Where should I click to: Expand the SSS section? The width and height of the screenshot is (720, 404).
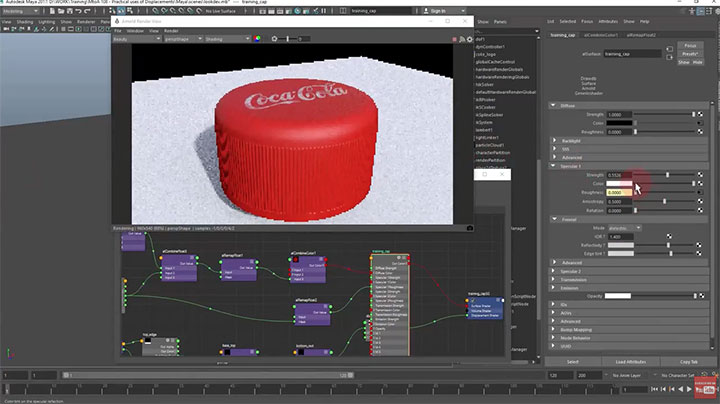[554, 149]
